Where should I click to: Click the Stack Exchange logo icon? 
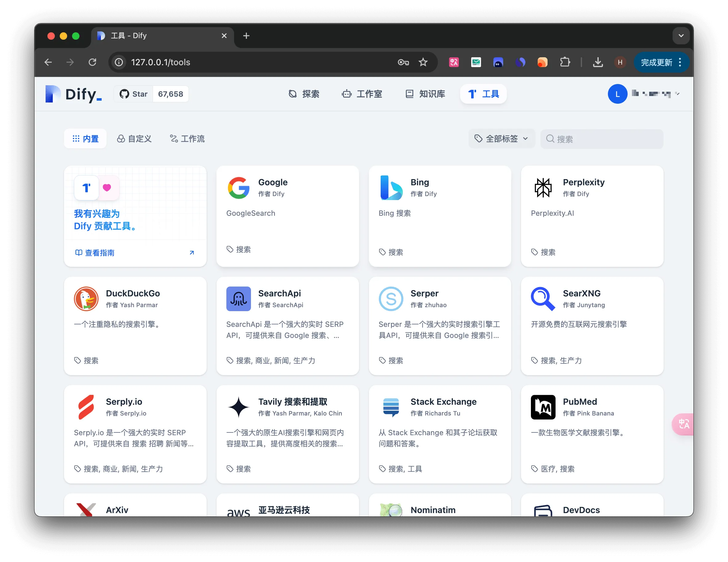click(391, 407)
